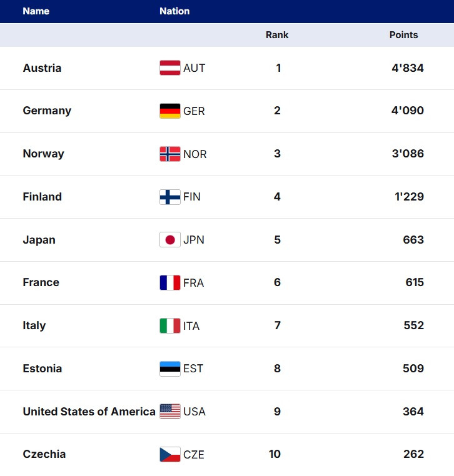The image size is (454, 476).
Task: Click the Czechia flag icon
Action: (x=169, y=454)
